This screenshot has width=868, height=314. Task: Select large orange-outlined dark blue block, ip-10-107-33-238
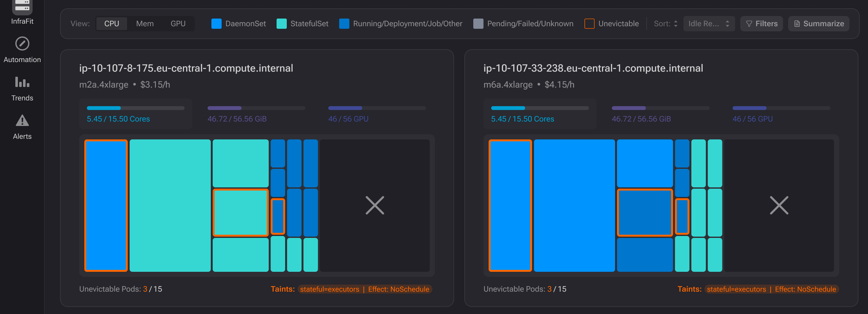click(645, 213)
